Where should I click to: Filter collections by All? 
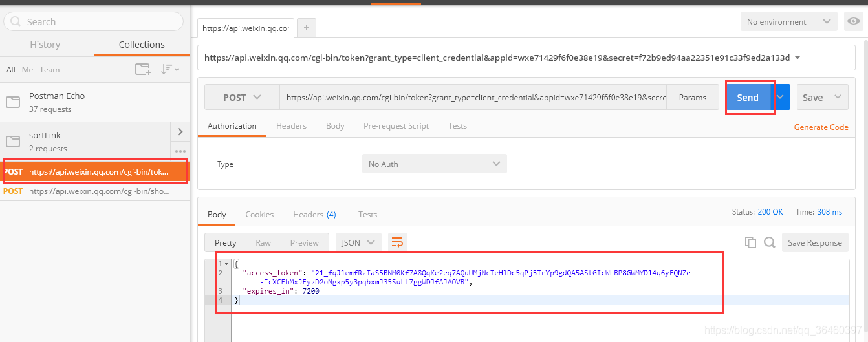click(x=11, y=69)
